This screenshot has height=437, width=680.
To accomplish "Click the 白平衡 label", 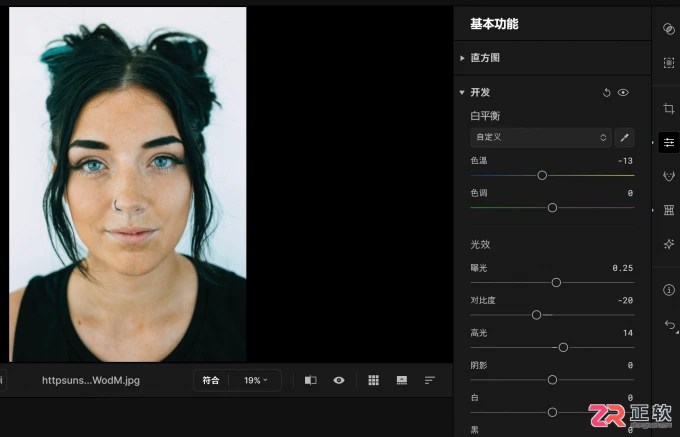I will pyautogui.click(x=485, y=116).
